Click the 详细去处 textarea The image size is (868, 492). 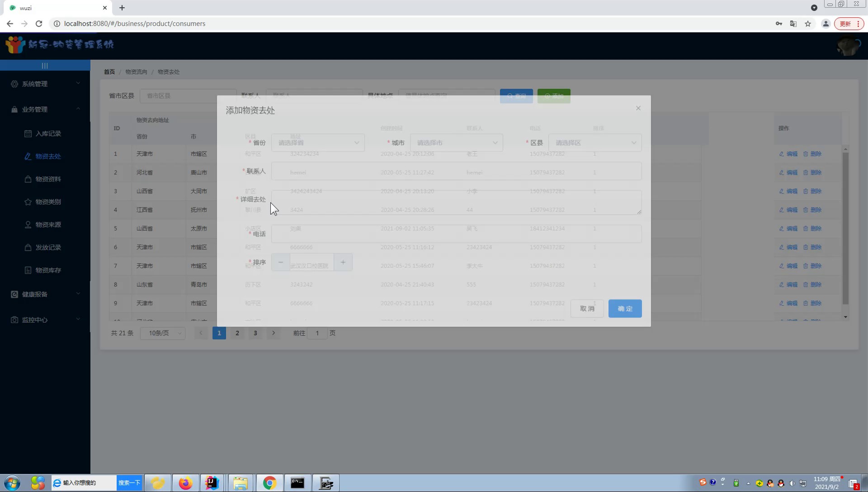[x=456, y=202]
